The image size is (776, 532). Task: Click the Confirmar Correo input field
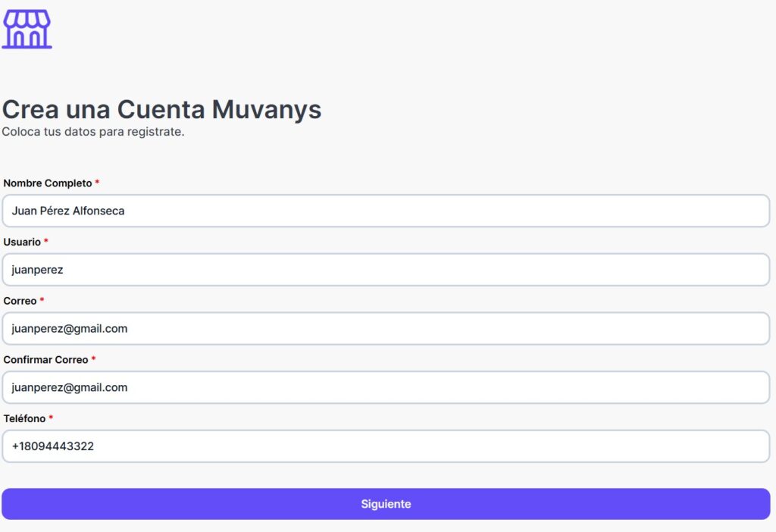click(386, 387)
